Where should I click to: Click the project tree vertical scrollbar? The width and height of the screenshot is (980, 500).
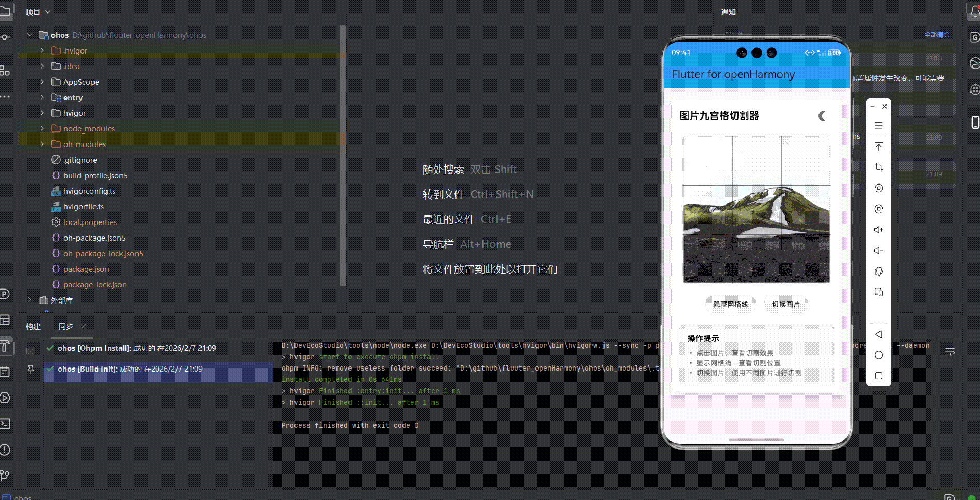click(x=343, y=156)
